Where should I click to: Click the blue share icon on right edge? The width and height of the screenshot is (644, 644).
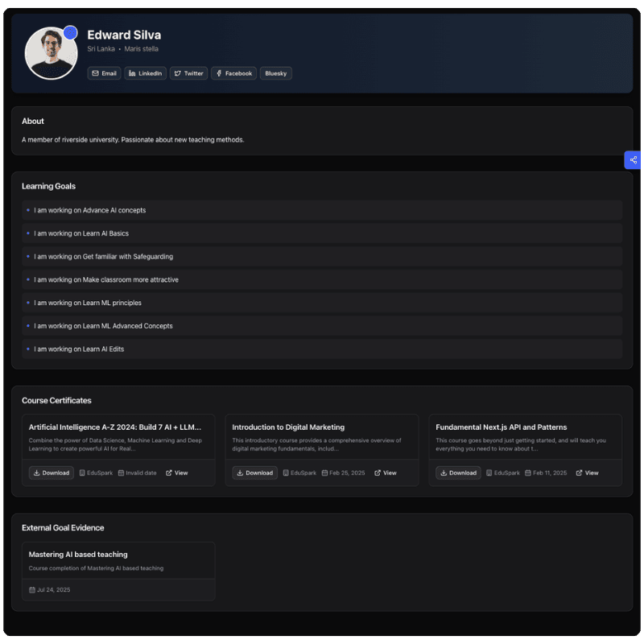coord(634,160)
